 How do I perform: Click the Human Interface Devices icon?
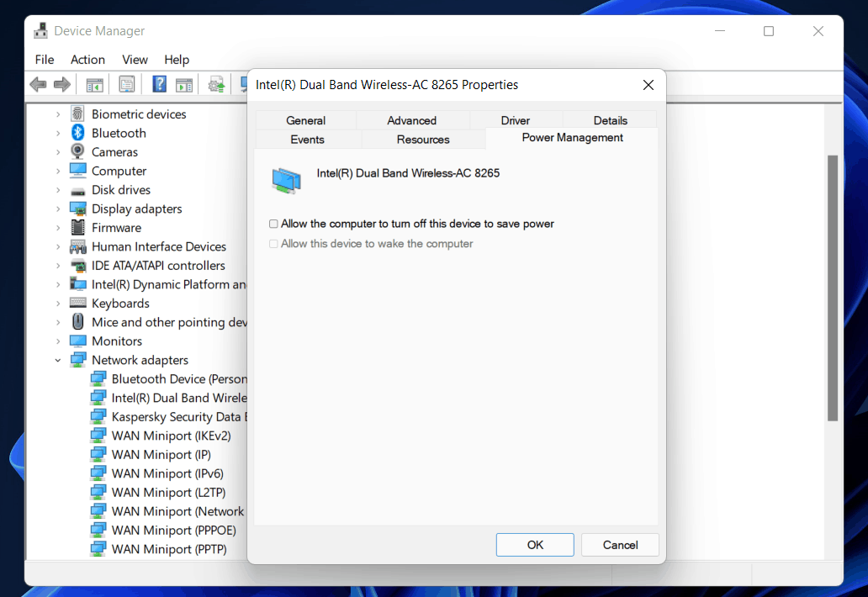point(78,246)
